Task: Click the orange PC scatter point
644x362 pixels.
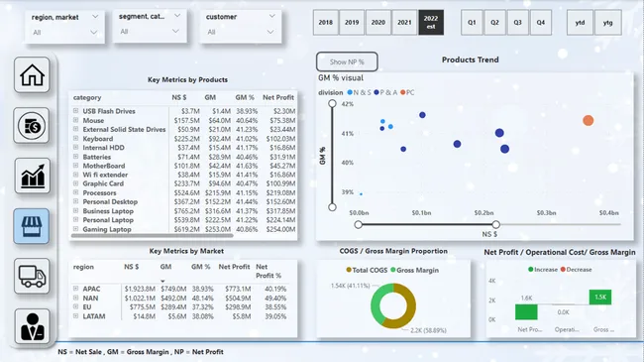Action: click(x=589, y=121)
